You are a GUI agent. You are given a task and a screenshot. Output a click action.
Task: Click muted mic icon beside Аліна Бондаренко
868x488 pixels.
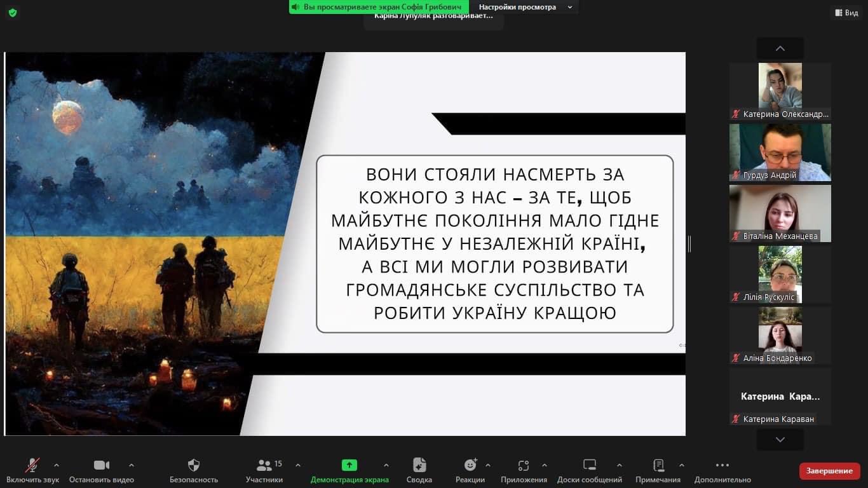pyautogui.click(x=736, y=358)
